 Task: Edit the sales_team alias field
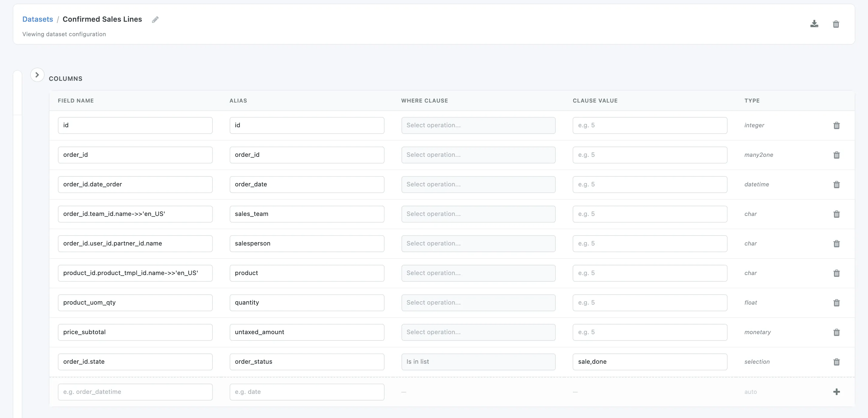tap(307, 214)
